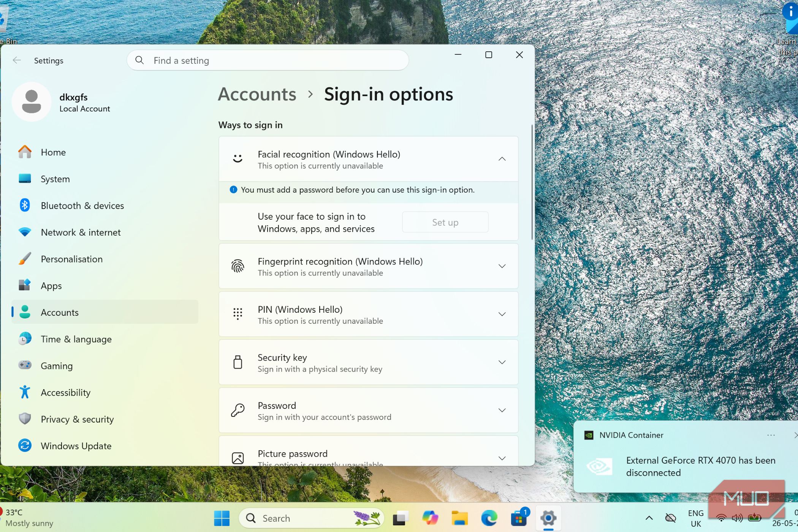Viewport: 798px width, 532px height.
Task: Click the PIN keypad icon
Action: 237,314
